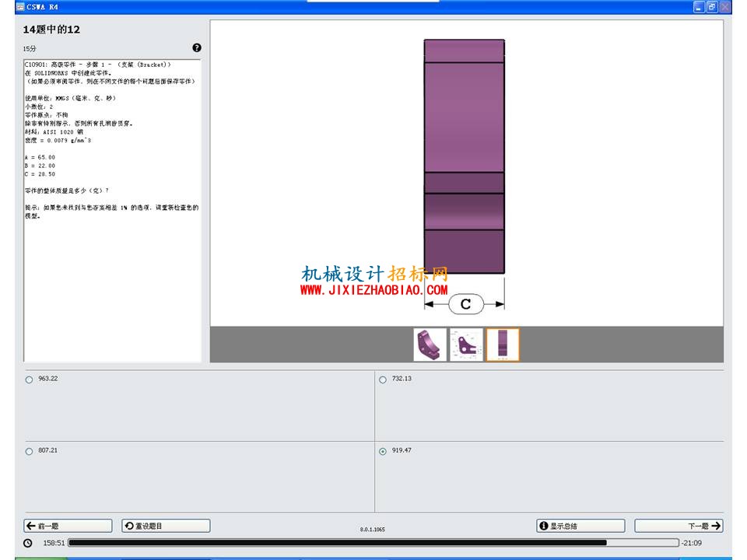The image size is (747, 560).
Task: Click the clock icon beside elapsed time
Action: (28, 543)
